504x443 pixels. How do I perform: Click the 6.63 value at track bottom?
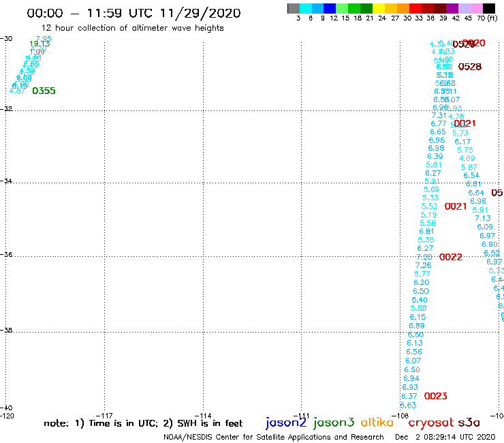click(x=408, y=406)
